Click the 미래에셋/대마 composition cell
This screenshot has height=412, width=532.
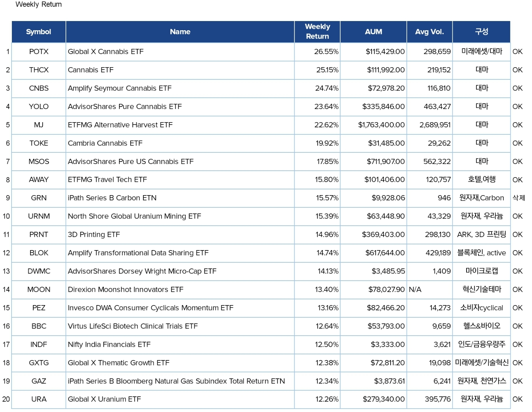[482, 52]
